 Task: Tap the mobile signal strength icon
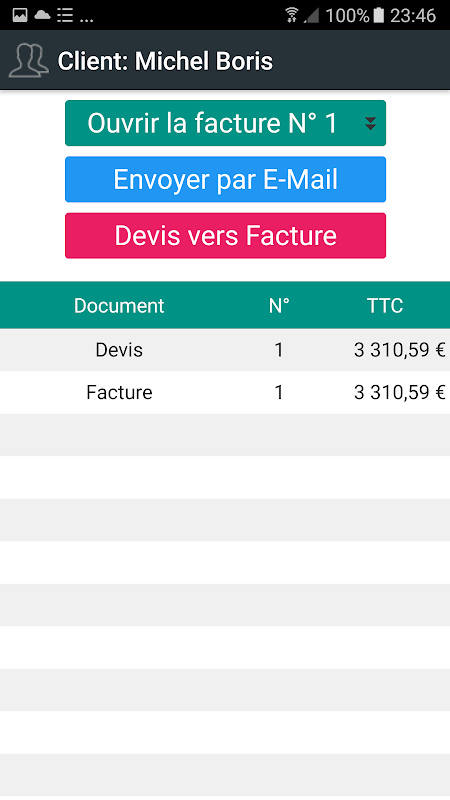pos(311,15)
